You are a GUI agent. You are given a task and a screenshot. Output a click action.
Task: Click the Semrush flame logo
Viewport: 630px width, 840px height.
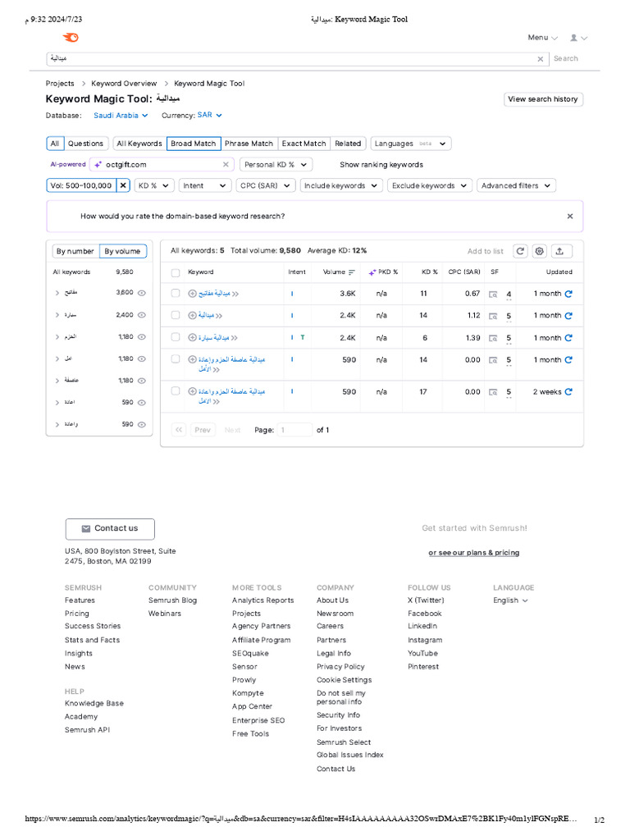[71, 37]
